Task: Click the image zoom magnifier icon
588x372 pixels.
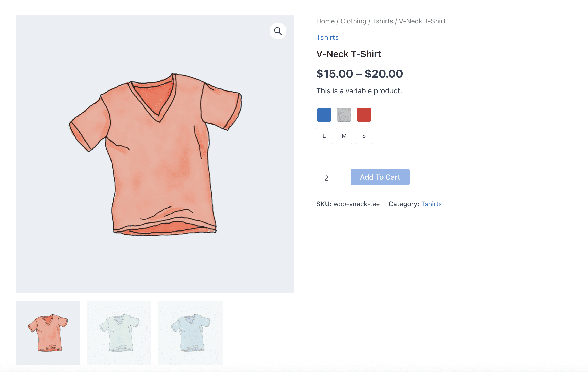Action: (278, 31)
